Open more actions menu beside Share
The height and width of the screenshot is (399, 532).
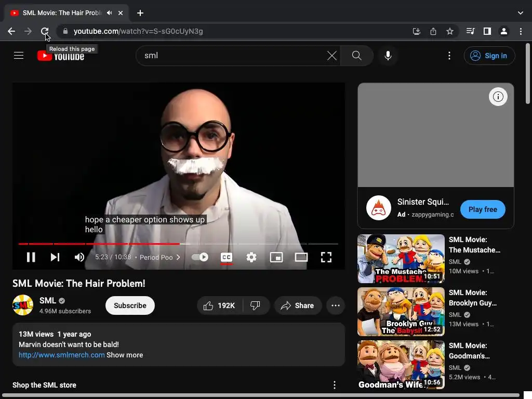[x=336, y=305]
